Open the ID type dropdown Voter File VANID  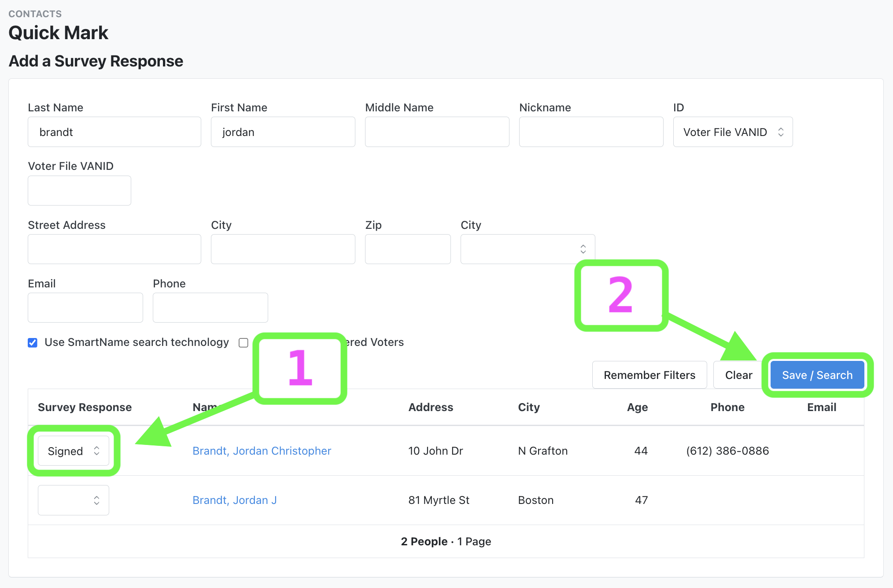[x=733, y=132]
